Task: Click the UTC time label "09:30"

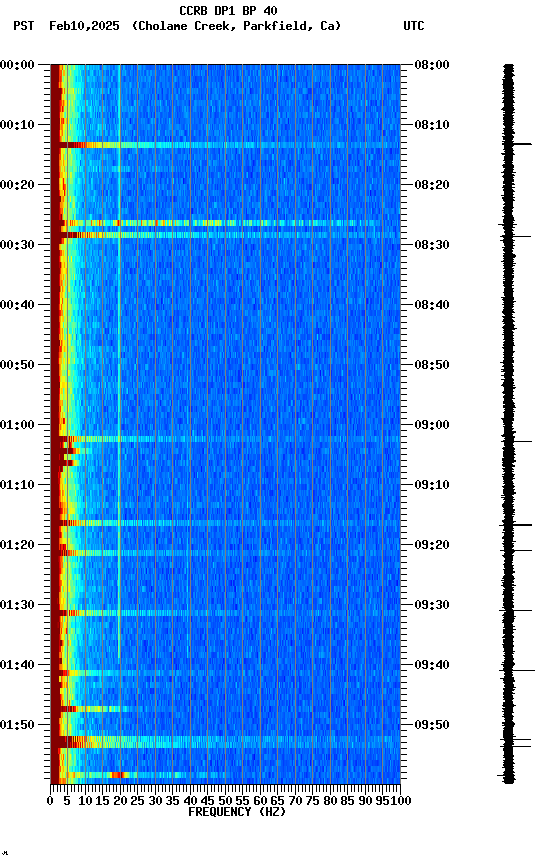Action: pyautogui.click(x=432, y=605)
